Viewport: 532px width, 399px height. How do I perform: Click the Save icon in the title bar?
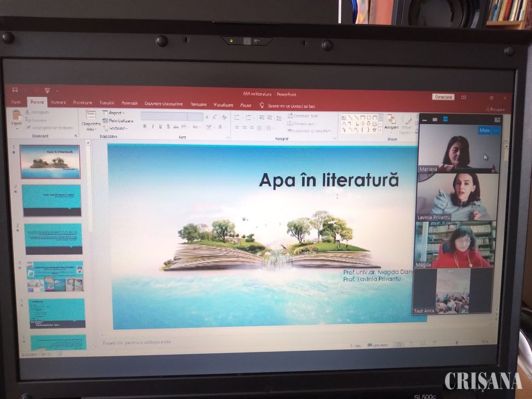[15, 90]
